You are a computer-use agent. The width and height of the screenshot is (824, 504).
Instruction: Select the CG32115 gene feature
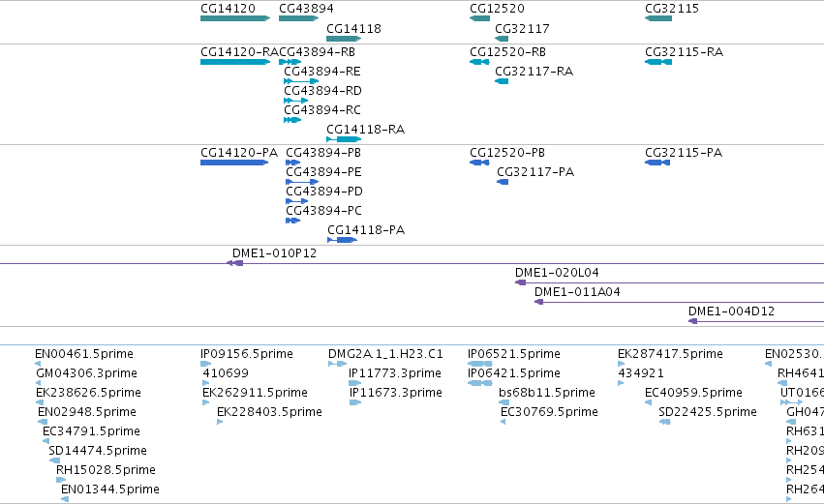pos(658,18)
